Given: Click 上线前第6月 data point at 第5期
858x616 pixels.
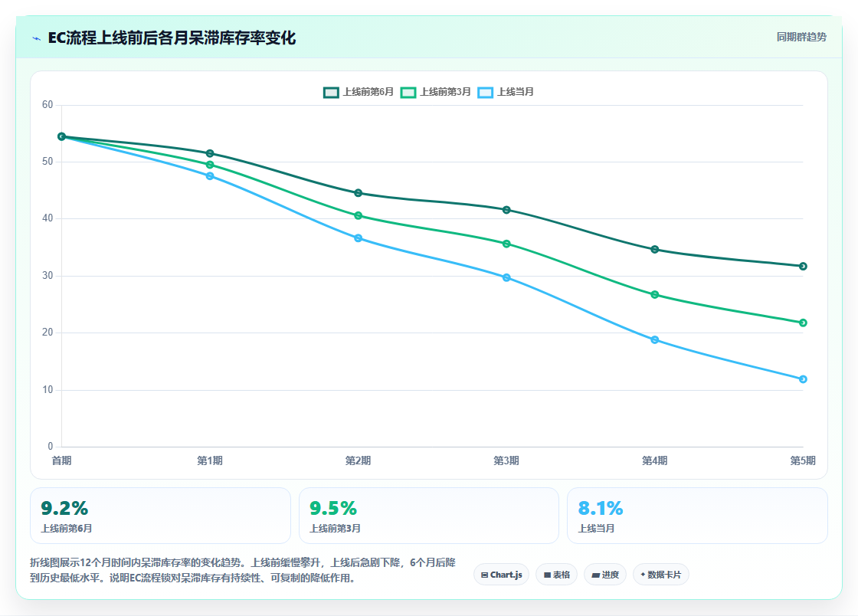Looking at the screenshot, I should [x=804, y=267].
